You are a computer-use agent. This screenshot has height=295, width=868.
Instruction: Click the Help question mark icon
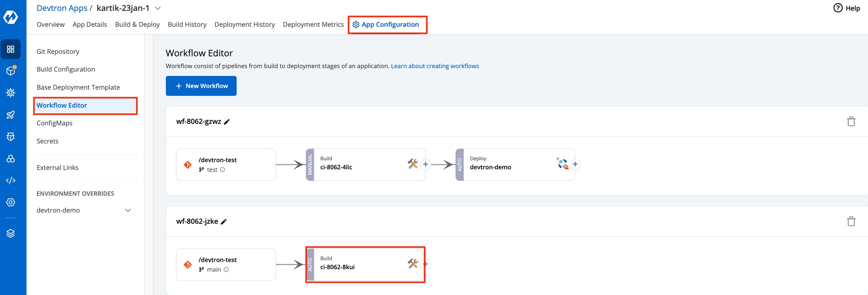click(838, 8)
